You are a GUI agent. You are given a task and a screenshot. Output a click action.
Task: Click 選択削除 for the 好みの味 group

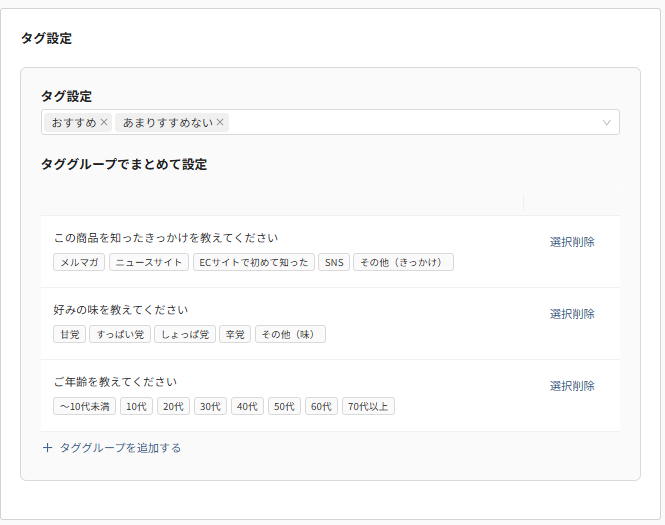[571, 314]
